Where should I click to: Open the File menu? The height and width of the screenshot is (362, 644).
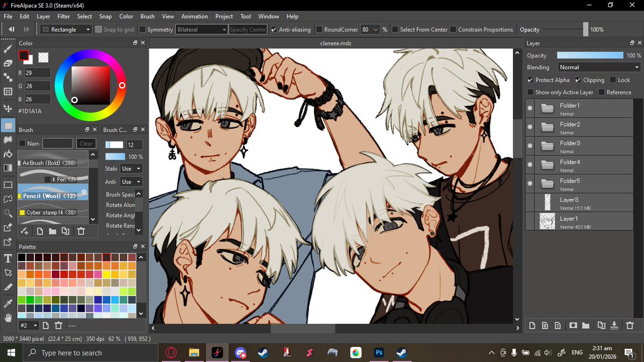click(8, 17)
